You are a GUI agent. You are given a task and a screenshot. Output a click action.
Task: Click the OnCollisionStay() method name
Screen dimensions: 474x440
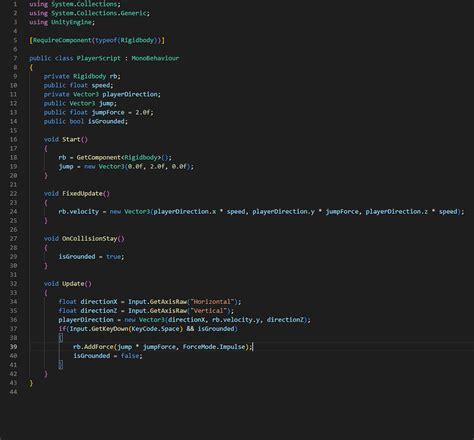pos(93,239)
